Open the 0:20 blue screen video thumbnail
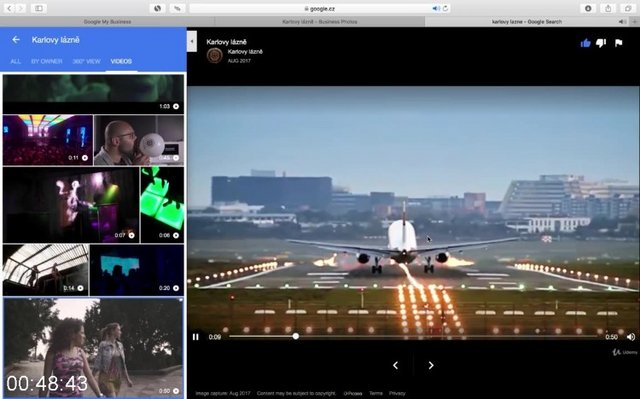Viewport: 640px width, 399px height. (x=137, y=270)
